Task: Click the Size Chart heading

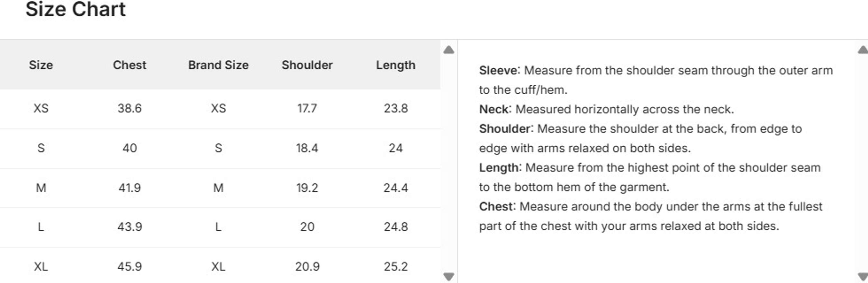Action: [x=76, y=9]
